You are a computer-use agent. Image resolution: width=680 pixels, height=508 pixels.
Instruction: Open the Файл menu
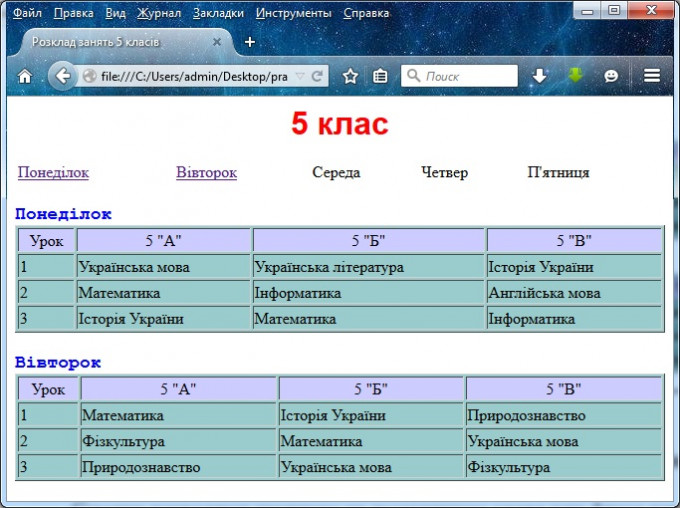pyautogui.click(x=27, y=13)
